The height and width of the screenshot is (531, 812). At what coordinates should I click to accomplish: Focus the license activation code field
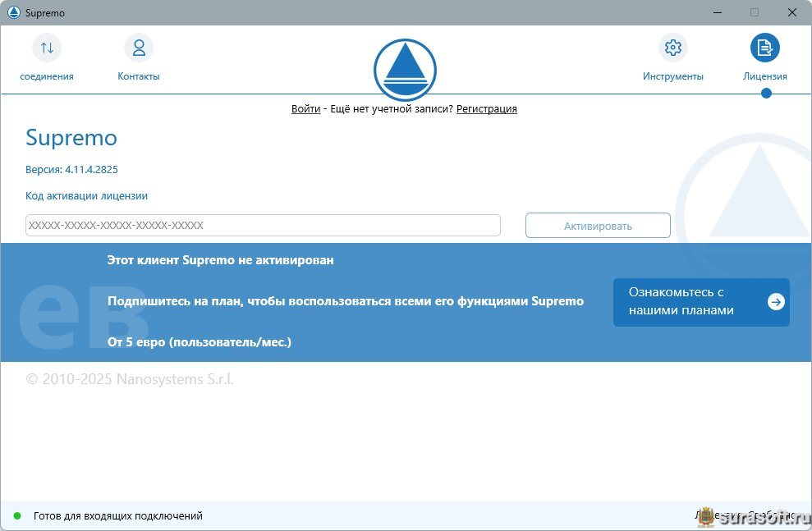coord(263,225)
